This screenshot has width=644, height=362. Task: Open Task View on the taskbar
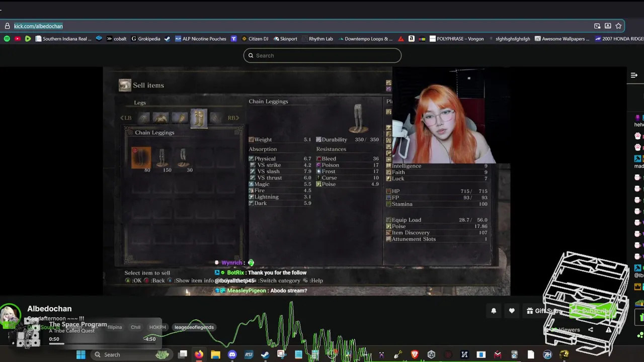tap(183, 354)
